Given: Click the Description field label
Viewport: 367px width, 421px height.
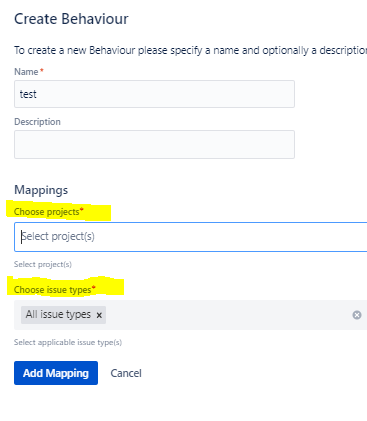Looking at the screenshot, I should coord(37,122).
